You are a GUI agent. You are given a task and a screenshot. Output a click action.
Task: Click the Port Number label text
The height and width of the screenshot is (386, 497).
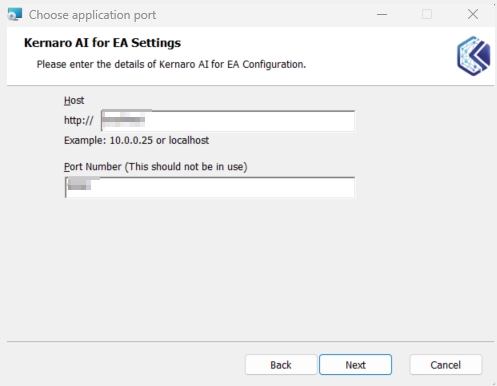point(156,167)
